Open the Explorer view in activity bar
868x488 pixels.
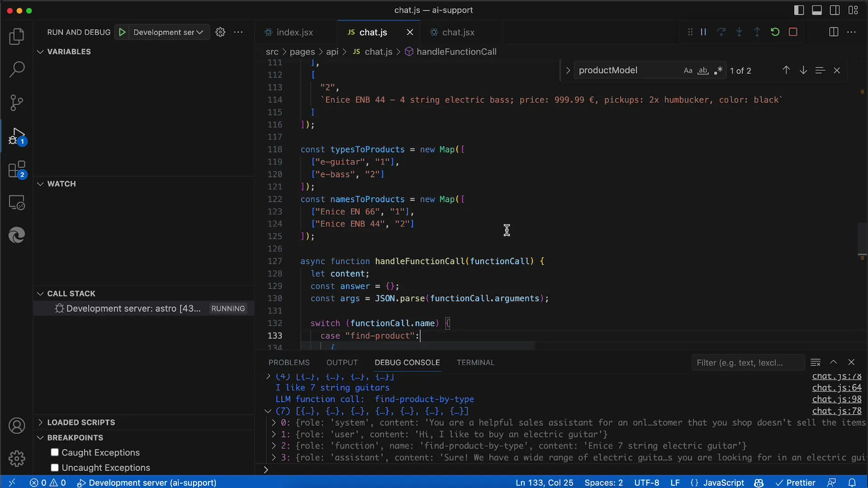tap(17, 37)
